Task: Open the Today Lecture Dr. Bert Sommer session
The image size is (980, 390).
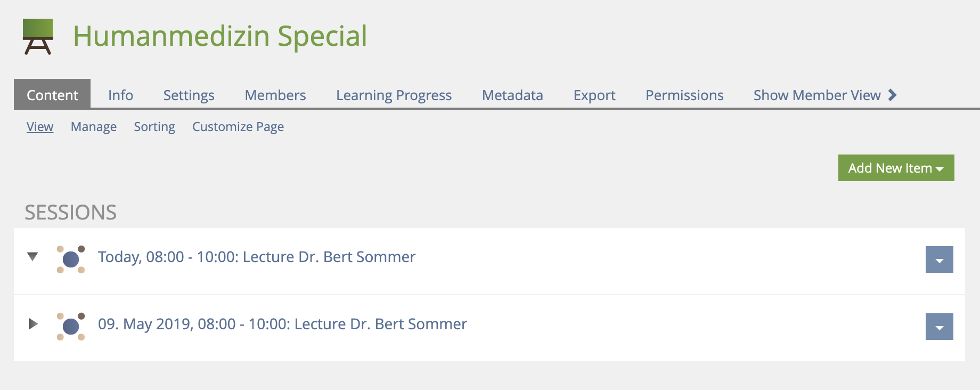Action: [x=256, y=257]
